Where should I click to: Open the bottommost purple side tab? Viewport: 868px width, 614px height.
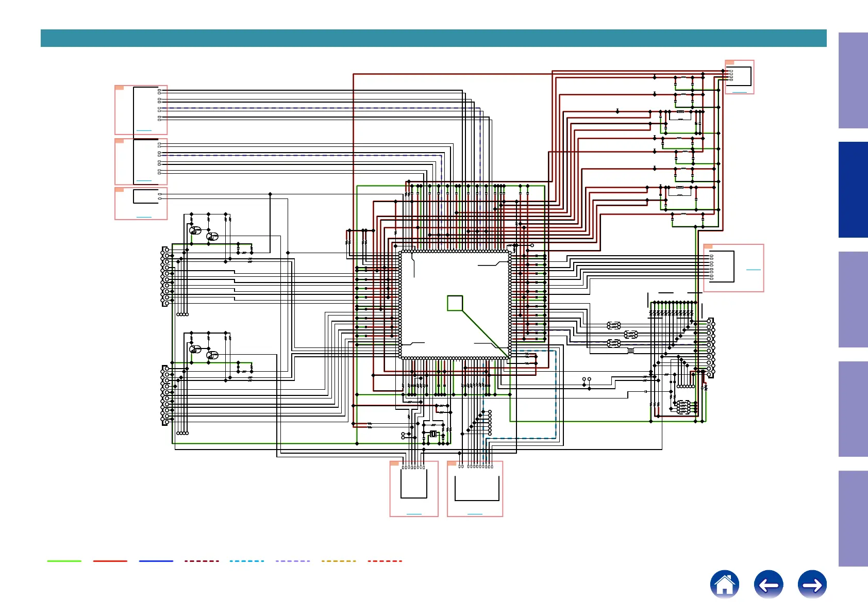click(853, 519)
